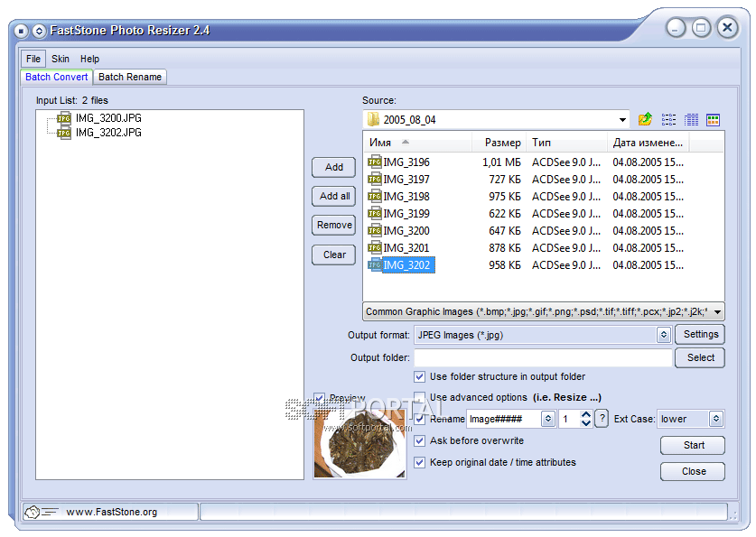Open the Skin menu
This screenshot has height=537, width=756.
61,59
